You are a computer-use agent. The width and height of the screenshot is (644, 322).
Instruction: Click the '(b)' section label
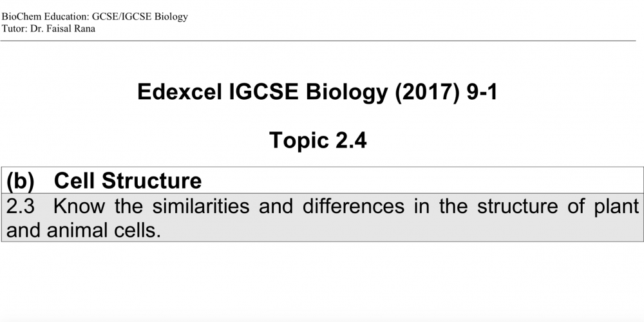[x=20, y=181]
